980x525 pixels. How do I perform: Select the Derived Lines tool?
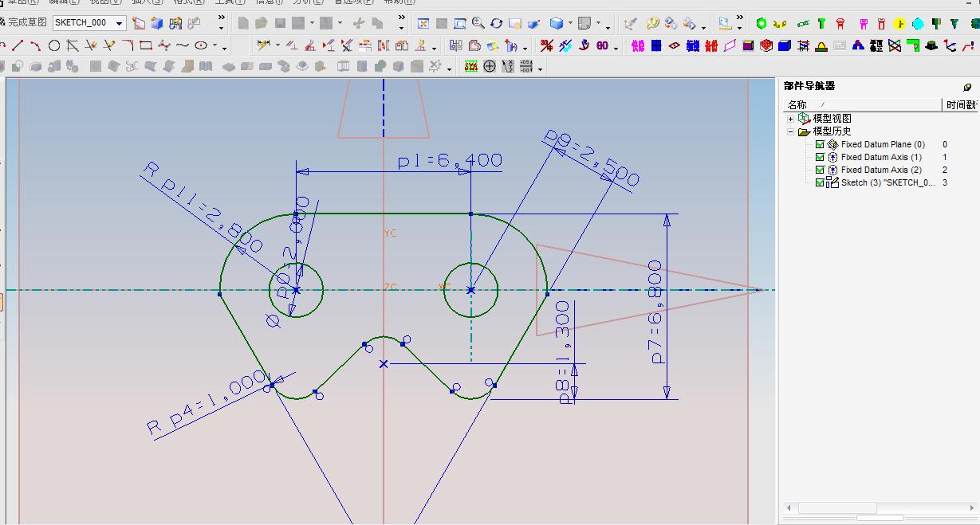point(73,45)
